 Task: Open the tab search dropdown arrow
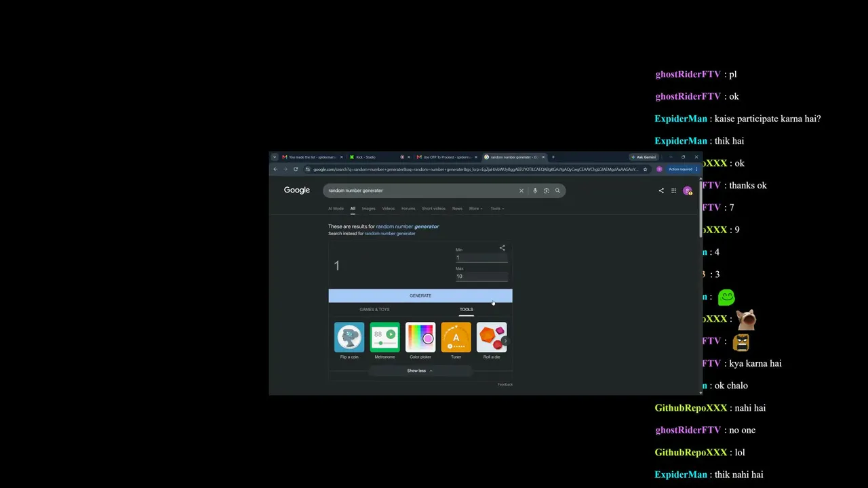point(275,157)
